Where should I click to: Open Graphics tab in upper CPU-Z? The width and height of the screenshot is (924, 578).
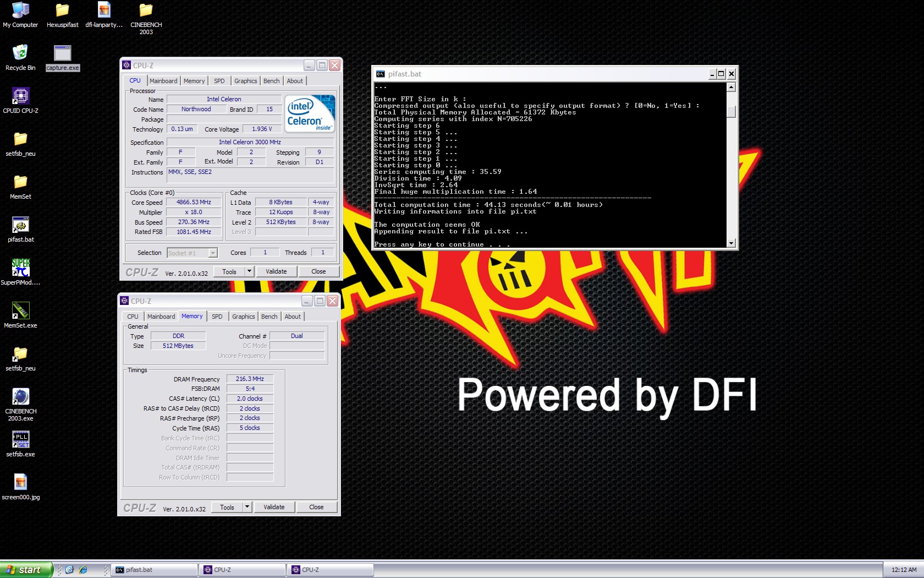[x=245, y=81]
